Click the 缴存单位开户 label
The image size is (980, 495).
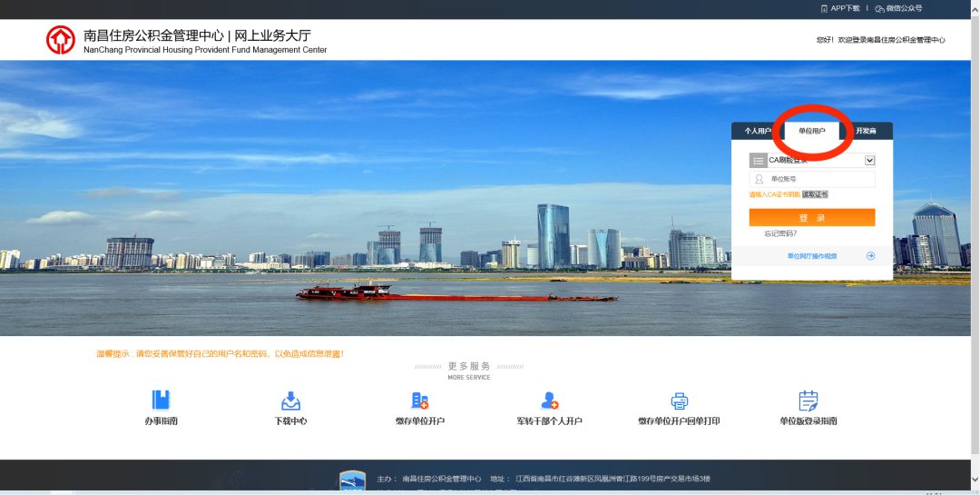coord(420,421)
